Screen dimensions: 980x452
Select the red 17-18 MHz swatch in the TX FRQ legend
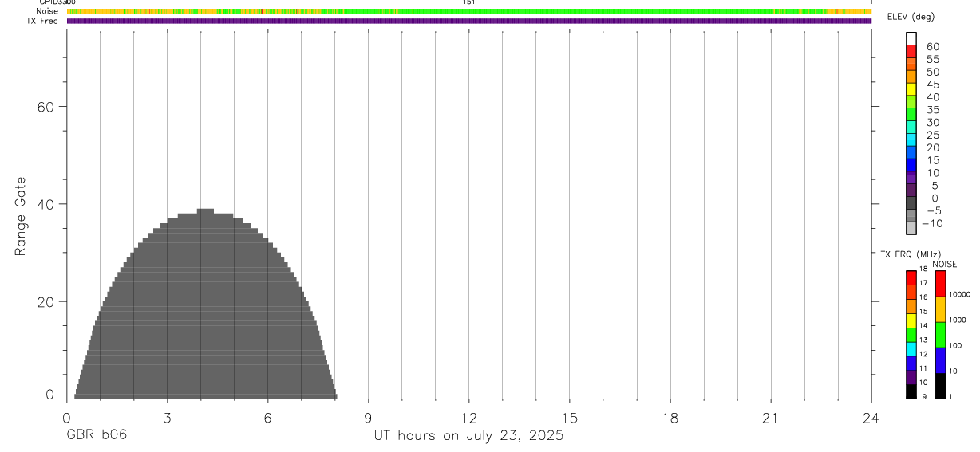tap(911, 277)
